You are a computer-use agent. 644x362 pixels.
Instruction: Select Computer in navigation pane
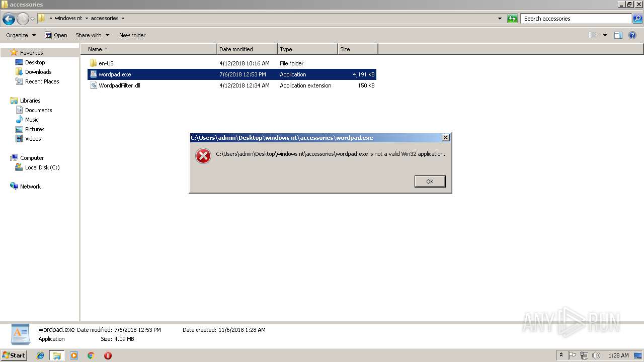pyautogui.click(x=32, y=158)
